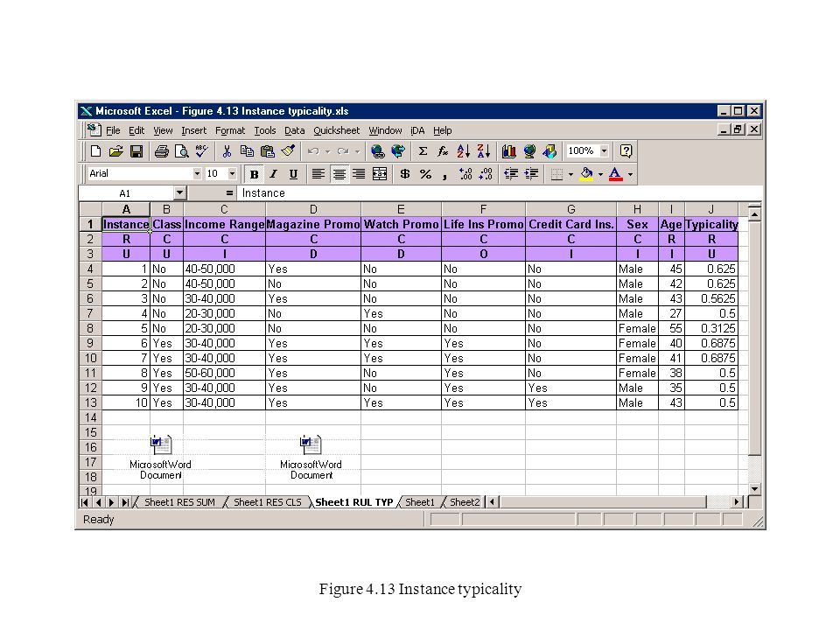Apply the red Font Color
The height and width of the screenshot is (630, 840).
pos(615,174)
